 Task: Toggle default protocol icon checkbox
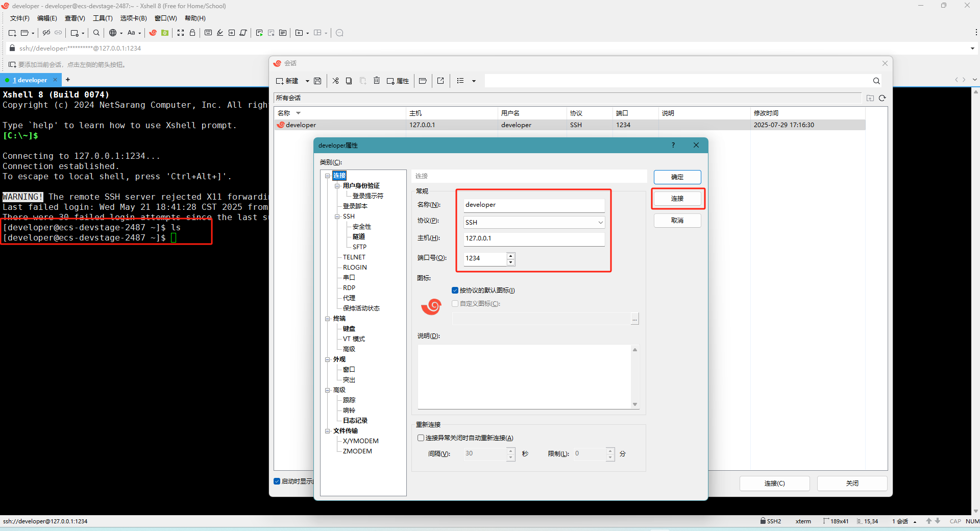[455, 290]
